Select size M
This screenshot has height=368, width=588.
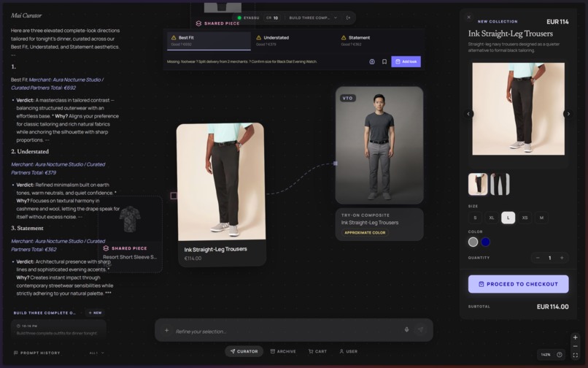[541, 218]
